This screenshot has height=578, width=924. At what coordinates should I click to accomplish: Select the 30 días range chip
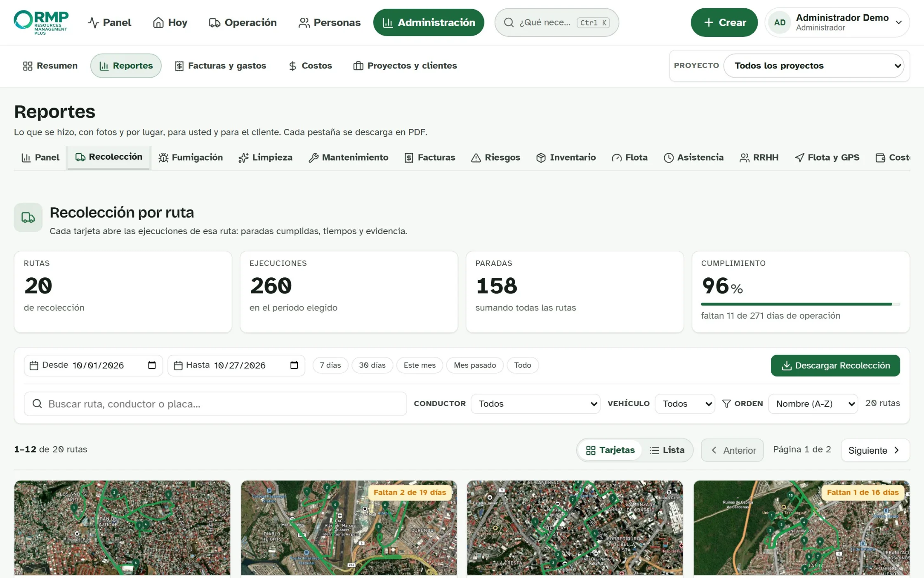(x=372, y=365)
